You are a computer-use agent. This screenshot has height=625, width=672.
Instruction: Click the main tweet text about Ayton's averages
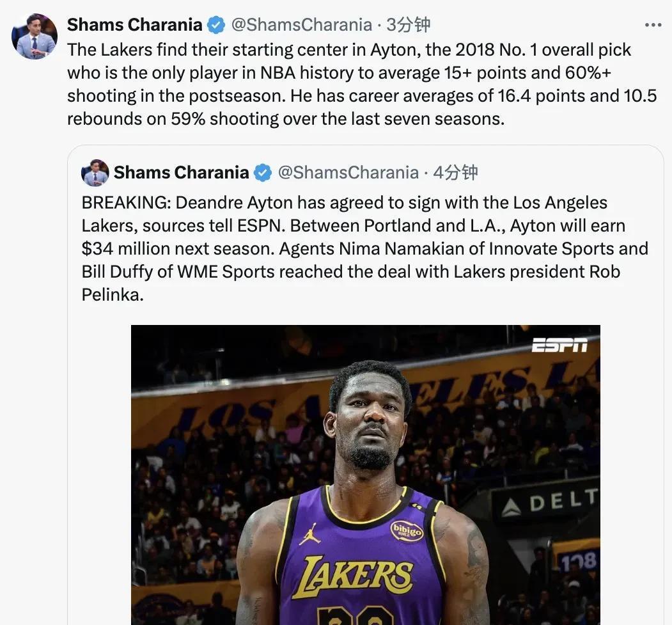[361, 84]
